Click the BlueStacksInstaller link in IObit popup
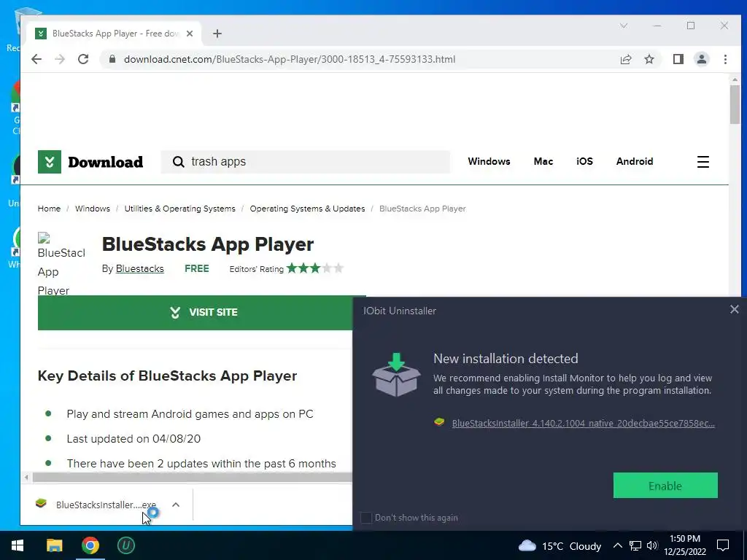The height and width of the screenshot is (560, 747). [x=583, y=423]
